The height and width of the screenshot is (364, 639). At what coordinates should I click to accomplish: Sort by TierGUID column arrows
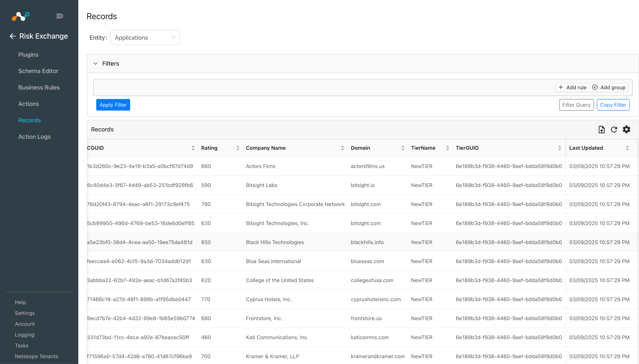coord(560,148)
